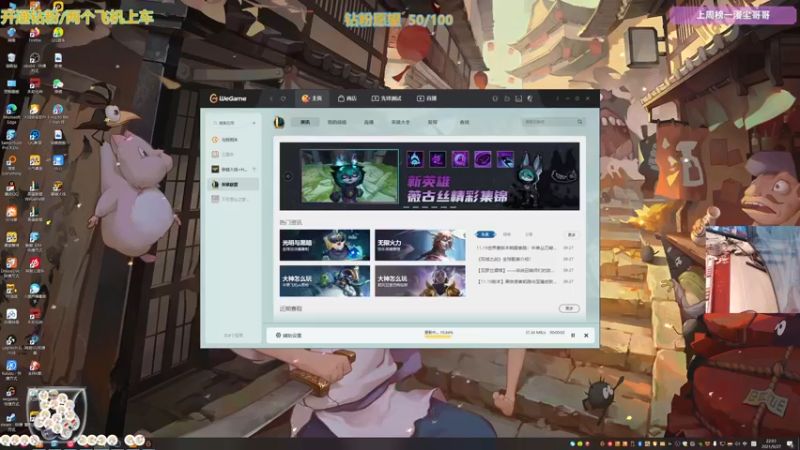
Task: Open 辅助设置 assistant settings at bottom
Action: point(289,335)
